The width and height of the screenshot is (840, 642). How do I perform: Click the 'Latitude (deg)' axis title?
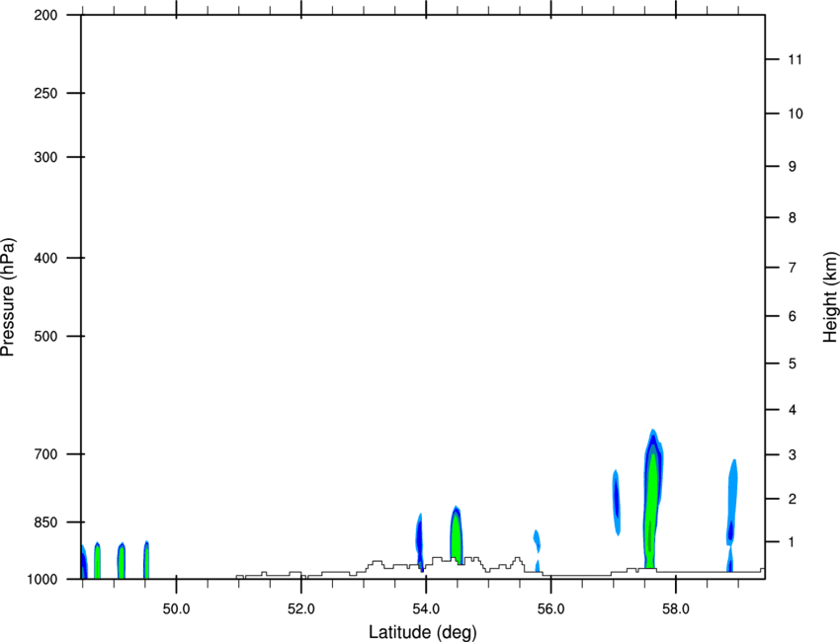pyautogui.click(x=422, y=632)
